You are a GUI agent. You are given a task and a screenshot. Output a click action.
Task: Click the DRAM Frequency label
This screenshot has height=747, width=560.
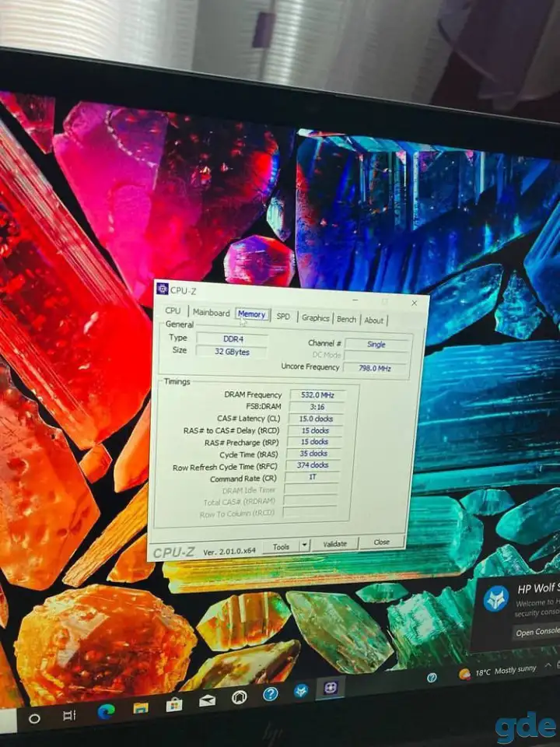[253, 395]
